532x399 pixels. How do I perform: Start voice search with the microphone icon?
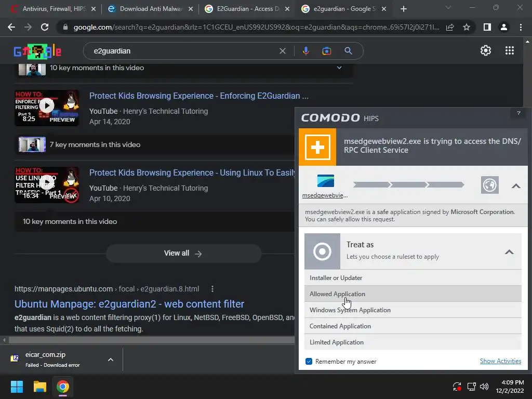305,51
